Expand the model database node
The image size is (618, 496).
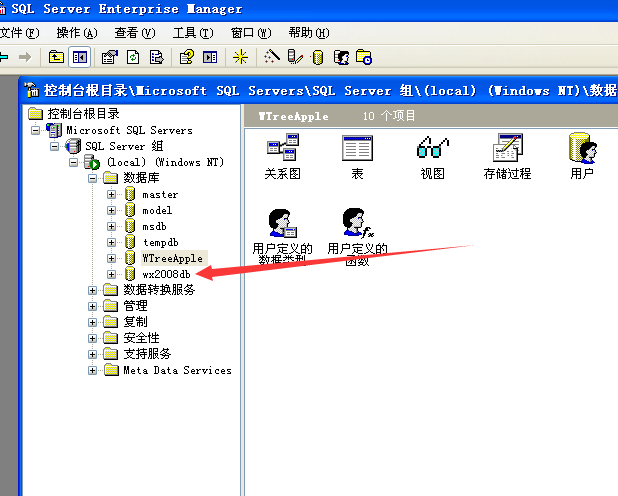[111, 210]
